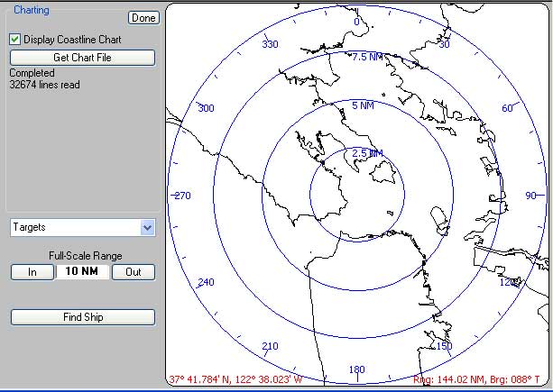
Task: Click bearing label 330 on chart
Action: [x=270, y=44]
